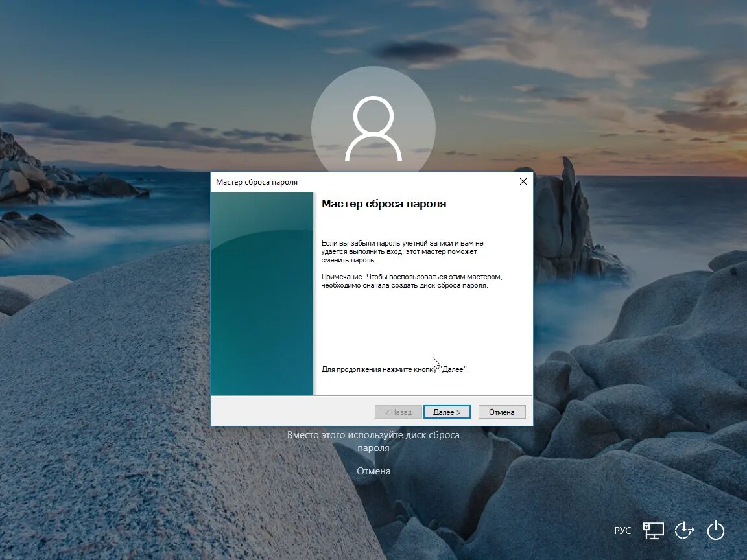This screenshot has height=560, width=747.
Task: Click the Отмена link on the lock screen
Action: pyautogui.click(x=373, y=471)
